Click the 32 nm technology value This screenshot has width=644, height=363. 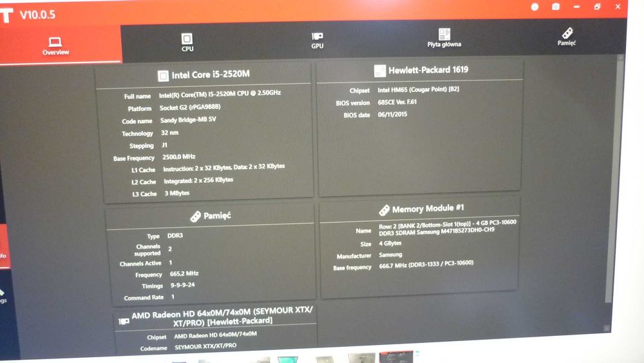click(x=169, y=133)
